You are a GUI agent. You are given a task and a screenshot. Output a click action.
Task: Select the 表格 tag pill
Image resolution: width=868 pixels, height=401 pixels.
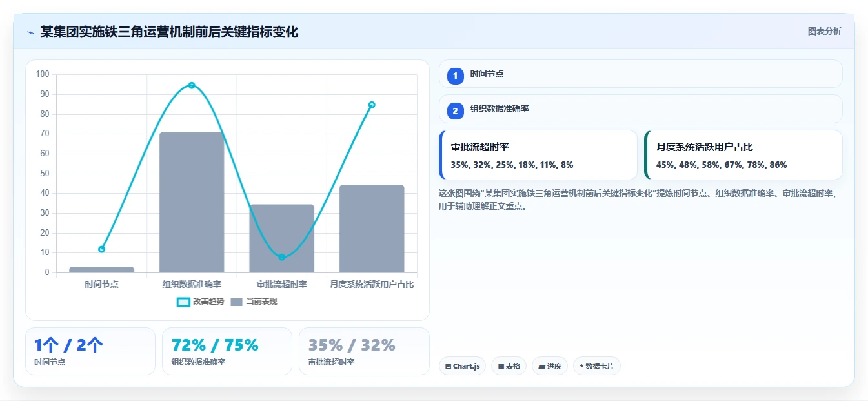(509, 366)
